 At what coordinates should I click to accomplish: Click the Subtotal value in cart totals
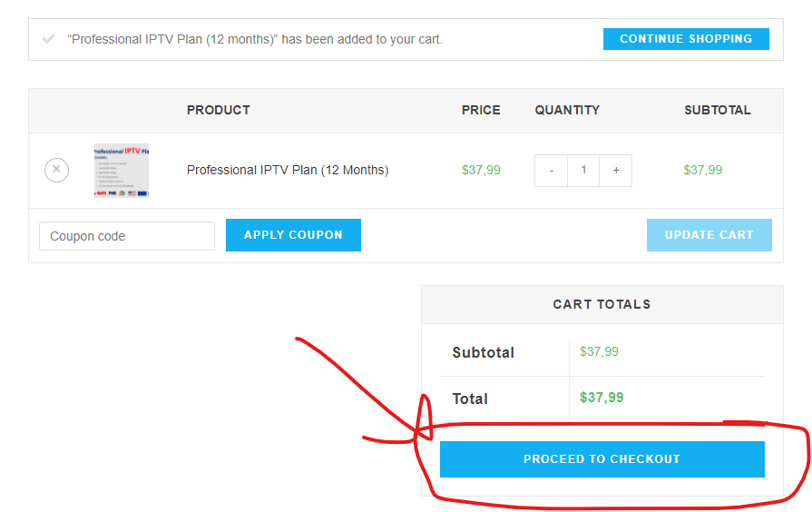coord(599,351)
